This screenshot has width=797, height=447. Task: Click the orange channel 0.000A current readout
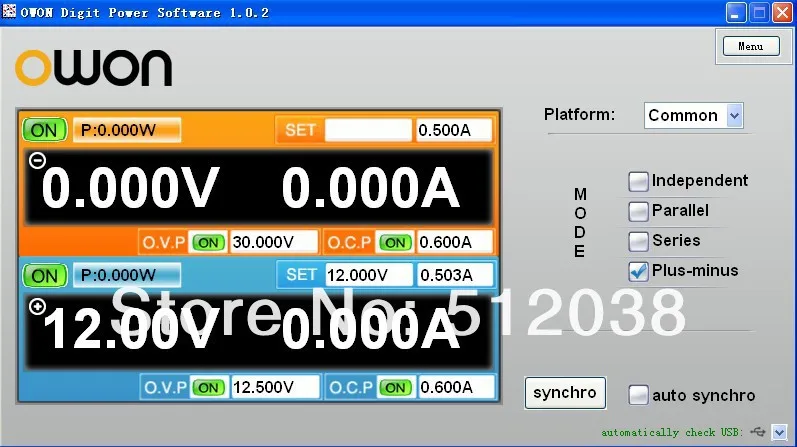371,188
